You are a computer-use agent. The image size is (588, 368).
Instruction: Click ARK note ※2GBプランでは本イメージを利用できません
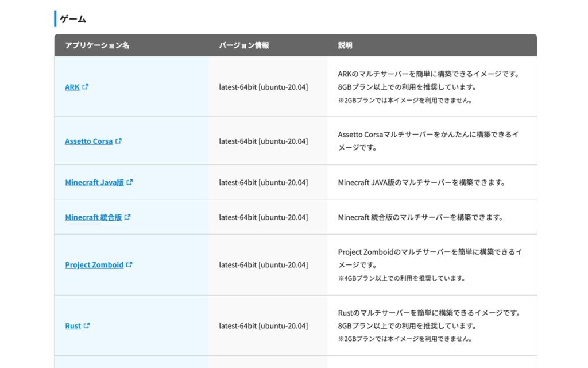[x=405, y=100]
